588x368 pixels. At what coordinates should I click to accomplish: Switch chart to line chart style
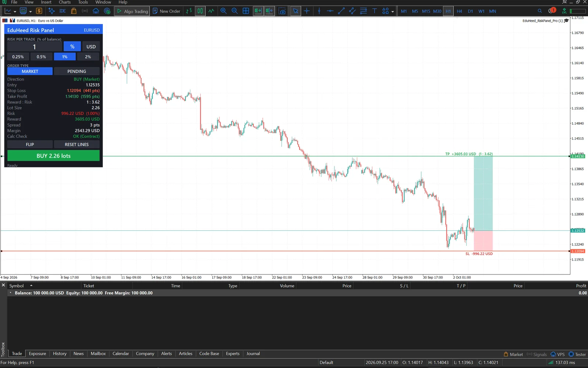click(211, 11)
